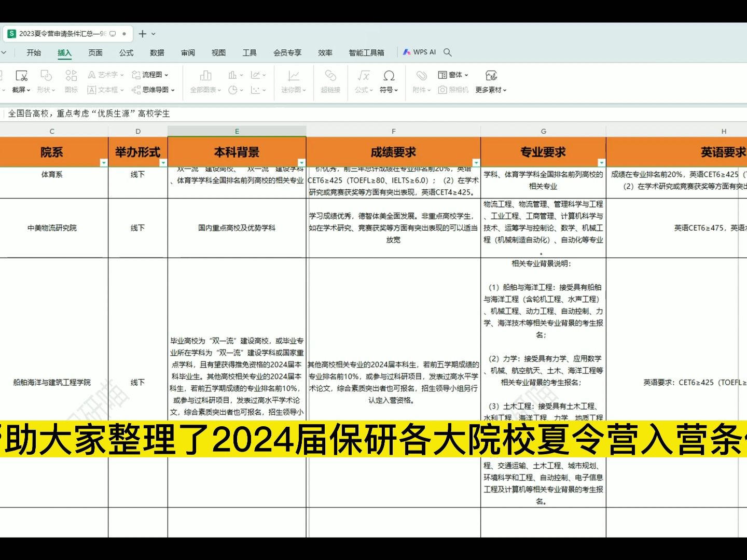Insert a pie chart
This screenshot has width=747, height=560.
point(236,90)
